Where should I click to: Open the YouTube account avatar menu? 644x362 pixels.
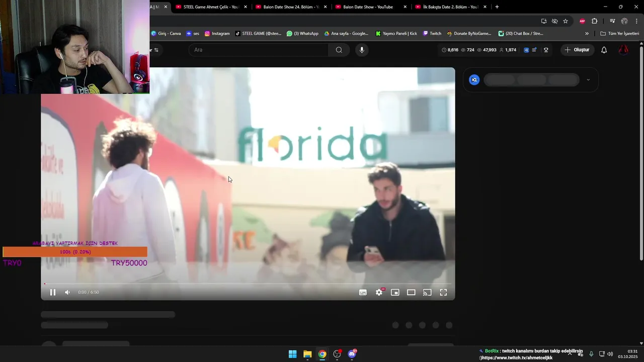tap(623, 50)
